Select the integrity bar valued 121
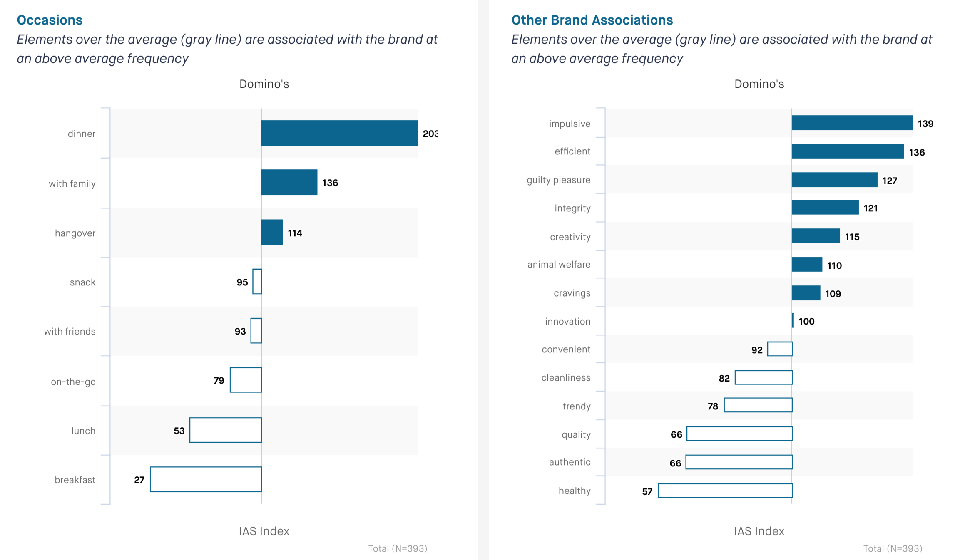Viewport: 965px width, 560px height. [x=825, y=207]
